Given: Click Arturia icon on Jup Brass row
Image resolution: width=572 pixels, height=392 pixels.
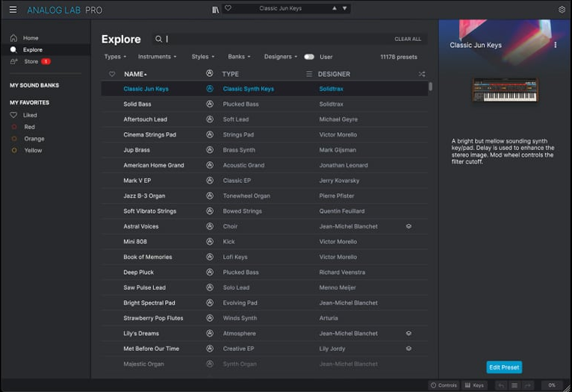Looking at the screenshot, I should pos(210,150).
